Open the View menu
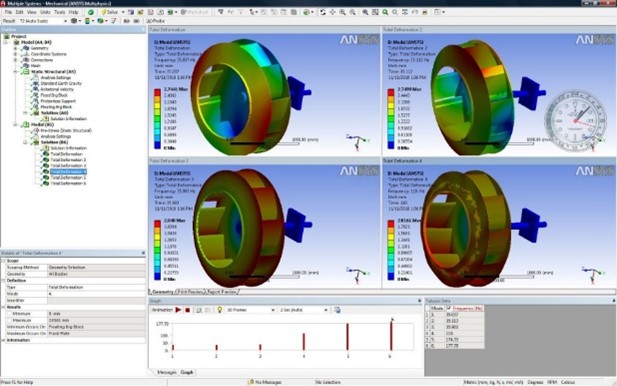 (31, 12)
